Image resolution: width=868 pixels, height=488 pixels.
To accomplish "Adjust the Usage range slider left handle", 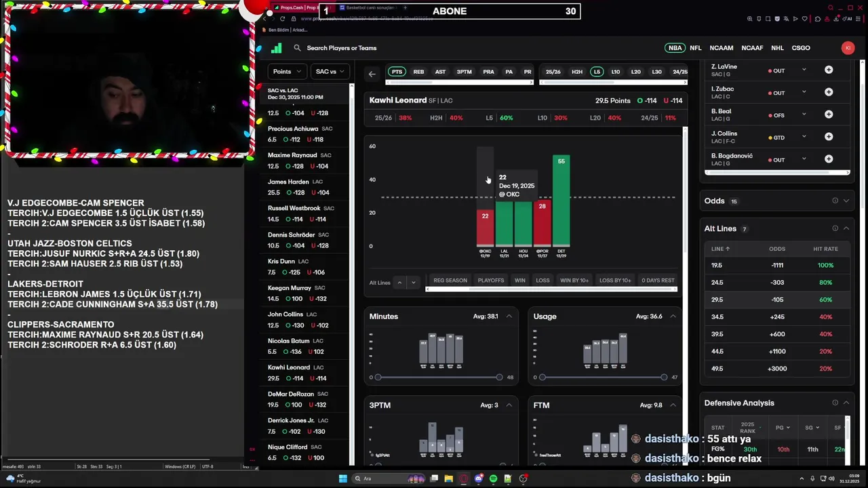I will tap(542, 377).
